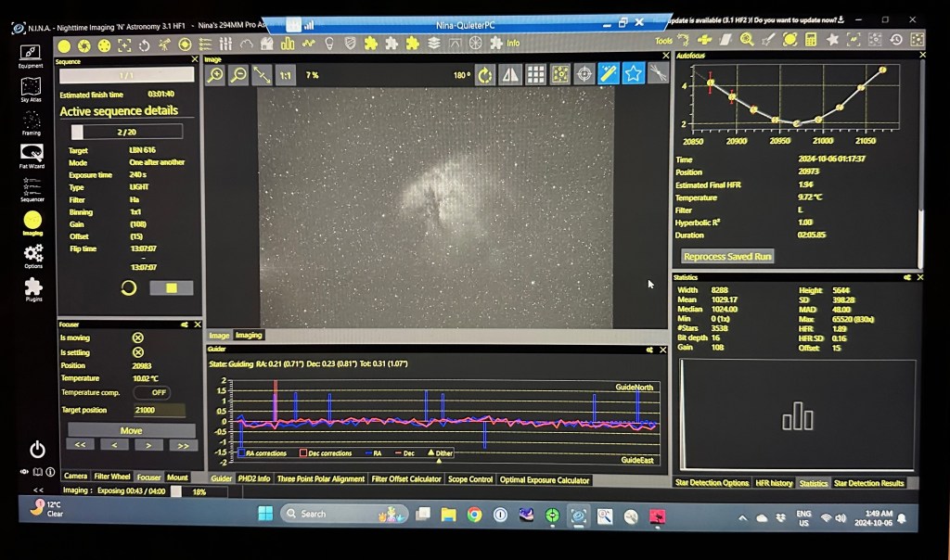The width and height of the screenshot is (950, 560).
Task: Select the Filter Wheel tab
Action: point(112,477)
